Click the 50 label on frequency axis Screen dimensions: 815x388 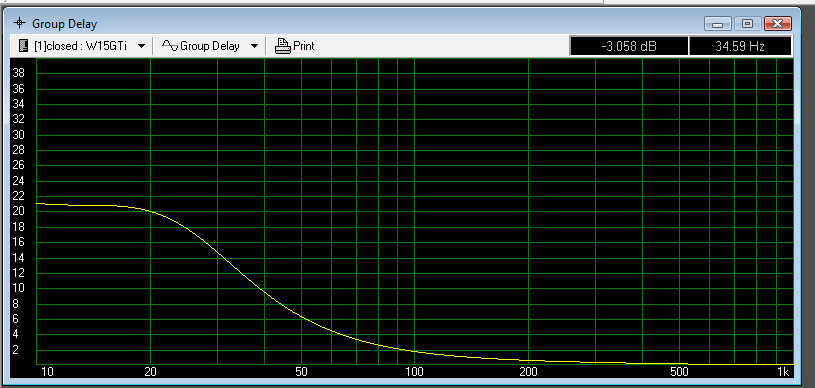(301, 372)
